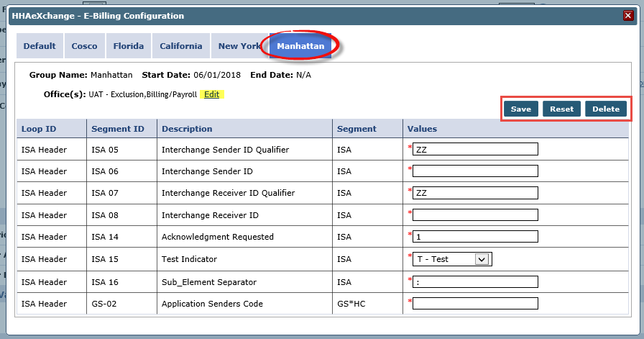Click the Interchange Receiver ID Qualifier field
644x339 pixels.
(475, 193)
